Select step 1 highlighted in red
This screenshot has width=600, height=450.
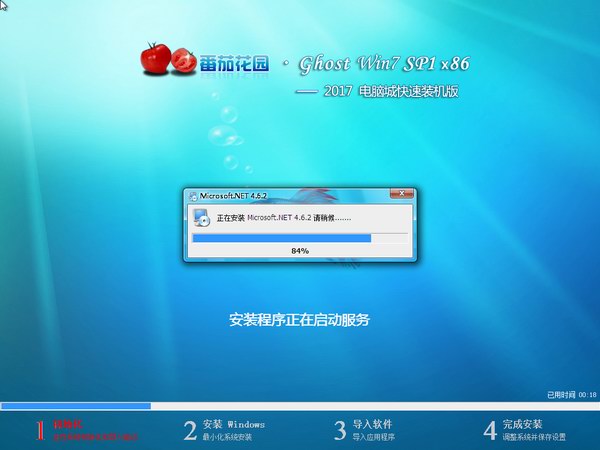tap(87, 430)
